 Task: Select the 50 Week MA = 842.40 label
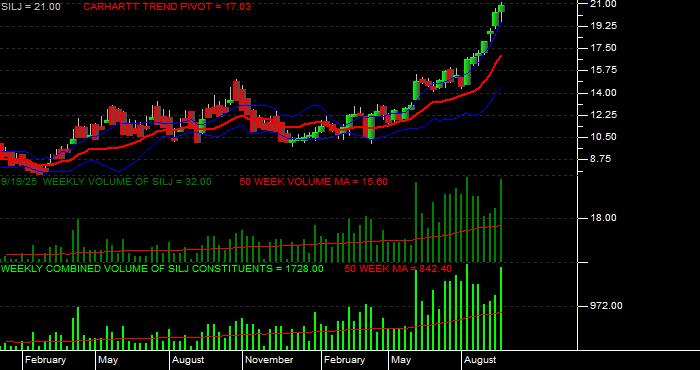click(398, 269)
